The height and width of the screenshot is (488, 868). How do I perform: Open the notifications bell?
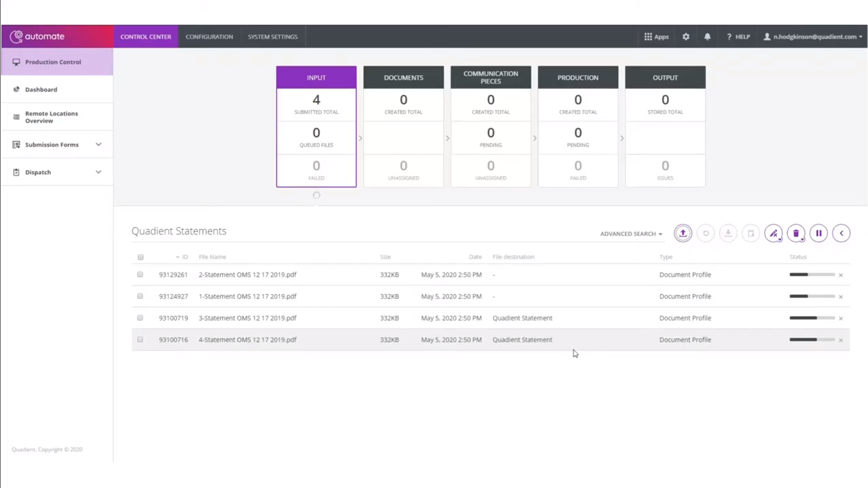[708, 37]
